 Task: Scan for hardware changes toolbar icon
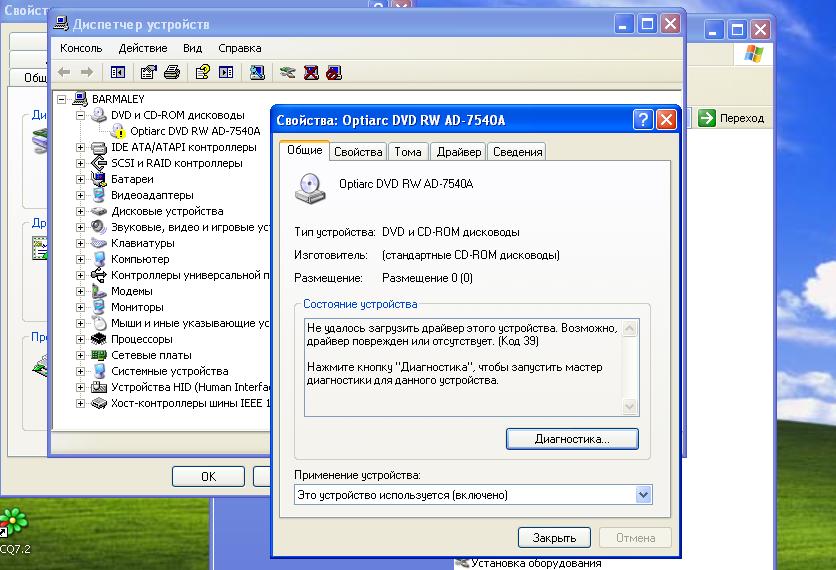coord(257,72)
